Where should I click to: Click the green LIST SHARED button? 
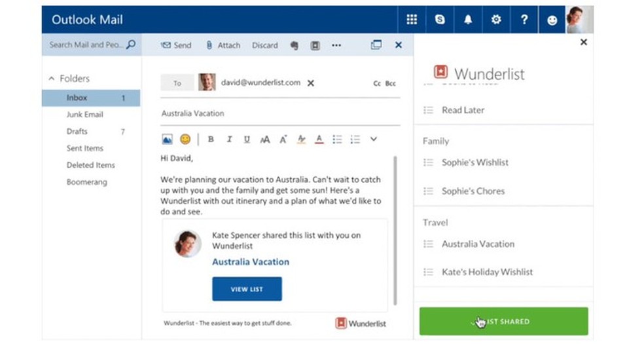[x=503, y=321]
